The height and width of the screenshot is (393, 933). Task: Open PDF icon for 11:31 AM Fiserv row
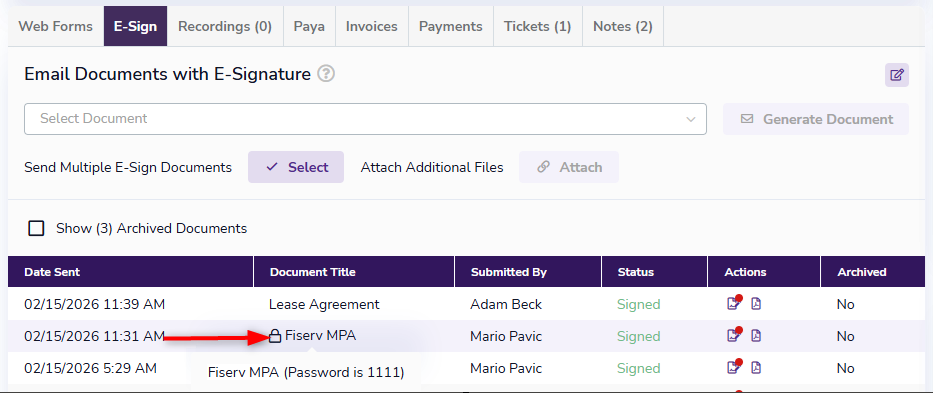pyautogui.click(x=756, y=336)
